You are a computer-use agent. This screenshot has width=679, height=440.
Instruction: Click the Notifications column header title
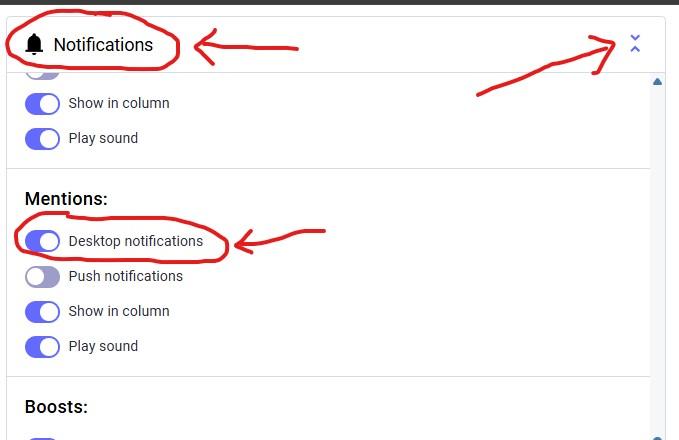[x=103, y=45]
